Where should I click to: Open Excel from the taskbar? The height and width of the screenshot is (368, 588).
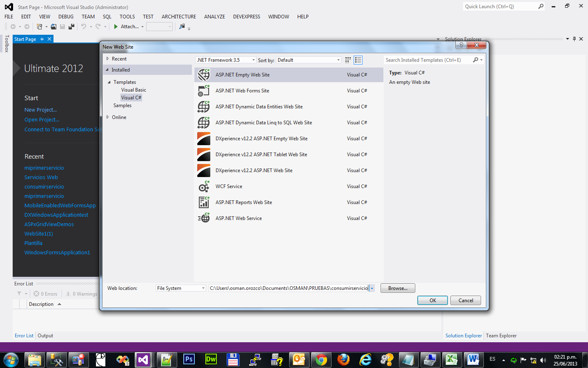(x=451, y=359)
